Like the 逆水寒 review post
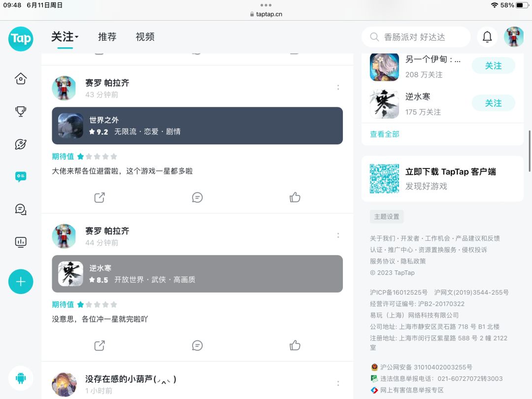 point(295,345)
